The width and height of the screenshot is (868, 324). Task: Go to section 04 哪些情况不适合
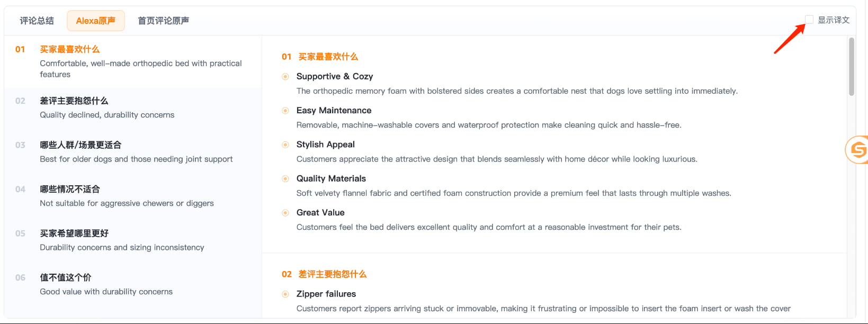tap(133, 196)
